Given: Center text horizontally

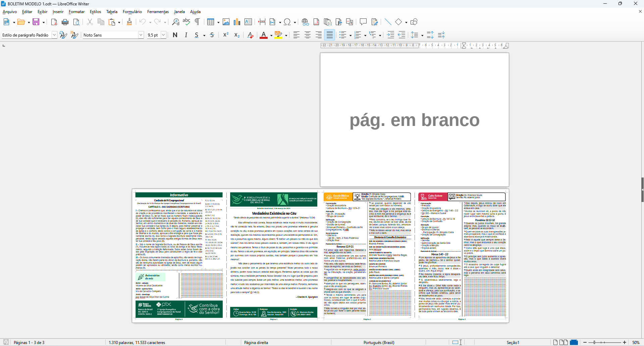Looking at the screenshot, I should [308, 35].
